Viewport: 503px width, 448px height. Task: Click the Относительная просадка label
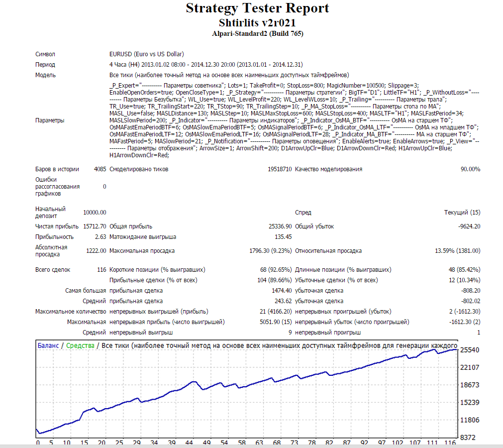pos(328,251)
